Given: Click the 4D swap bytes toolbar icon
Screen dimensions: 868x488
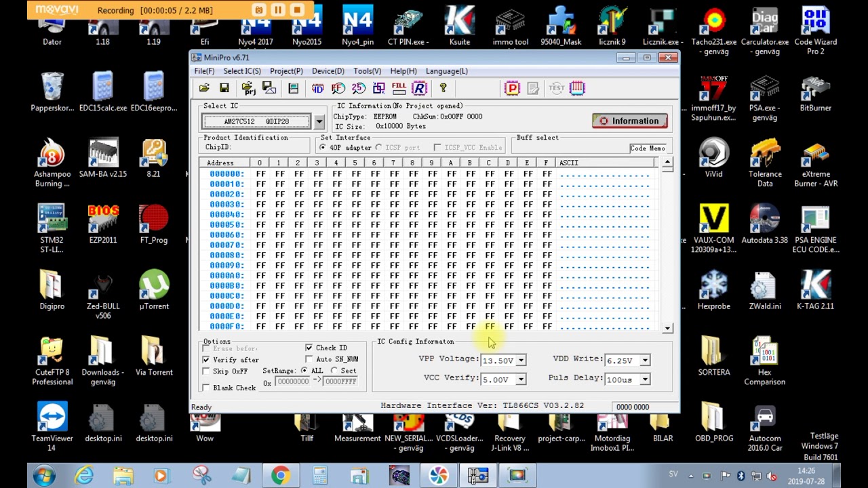Looking at the screenshot, I should pos(317,88).
